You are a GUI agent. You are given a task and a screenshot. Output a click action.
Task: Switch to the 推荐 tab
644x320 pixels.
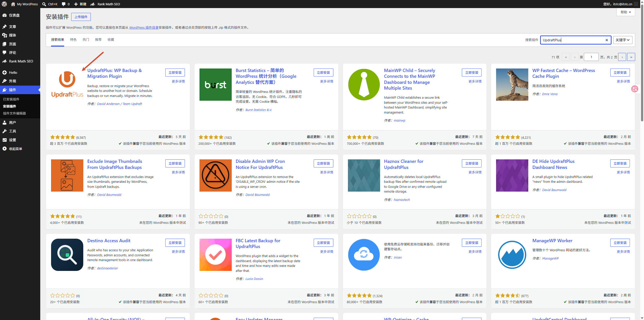[x=98, y=40]
